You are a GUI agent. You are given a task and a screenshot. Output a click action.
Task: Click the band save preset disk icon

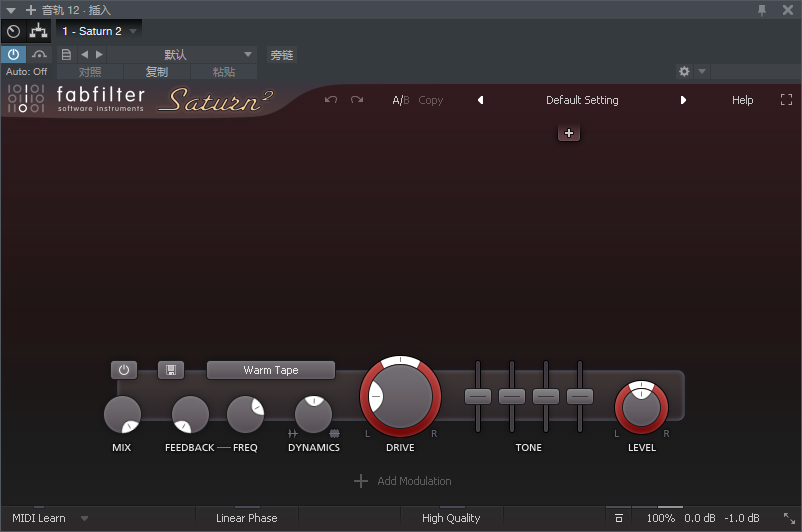pos(171,370)
